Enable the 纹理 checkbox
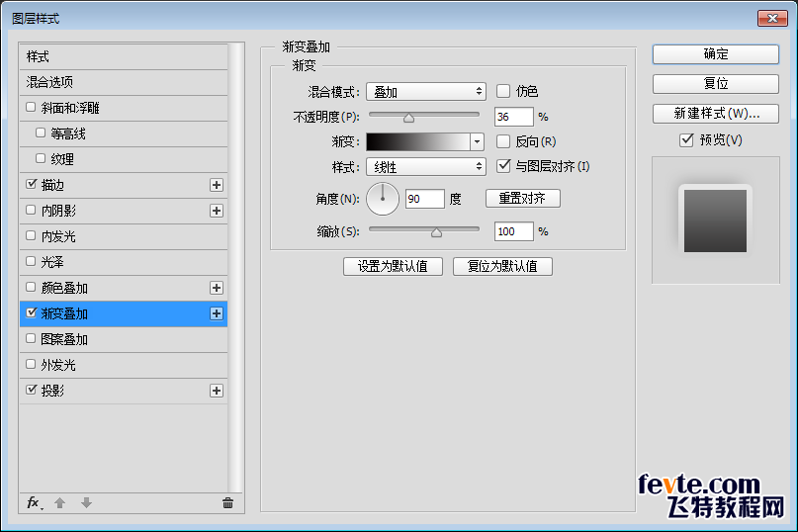 41,158
